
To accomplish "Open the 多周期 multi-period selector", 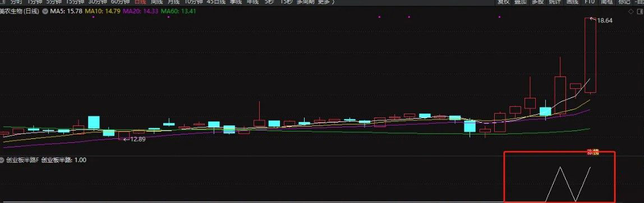I will pos(305,2).
